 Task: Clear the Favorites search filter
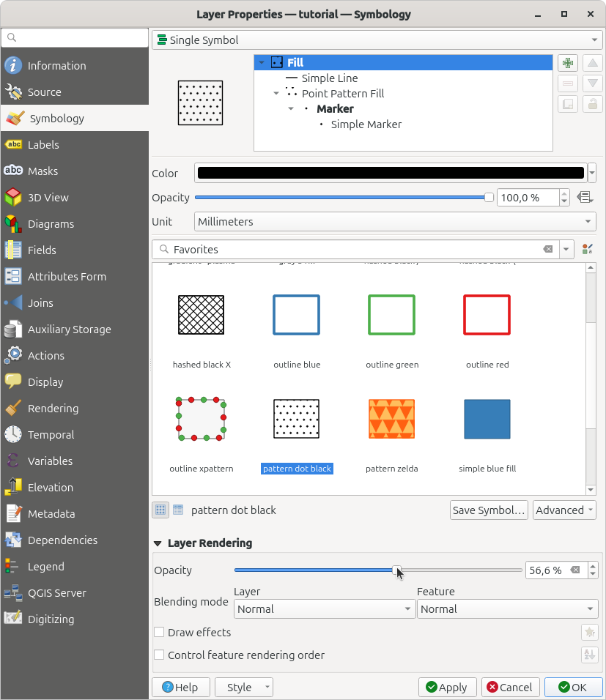[x=547, y=250]
